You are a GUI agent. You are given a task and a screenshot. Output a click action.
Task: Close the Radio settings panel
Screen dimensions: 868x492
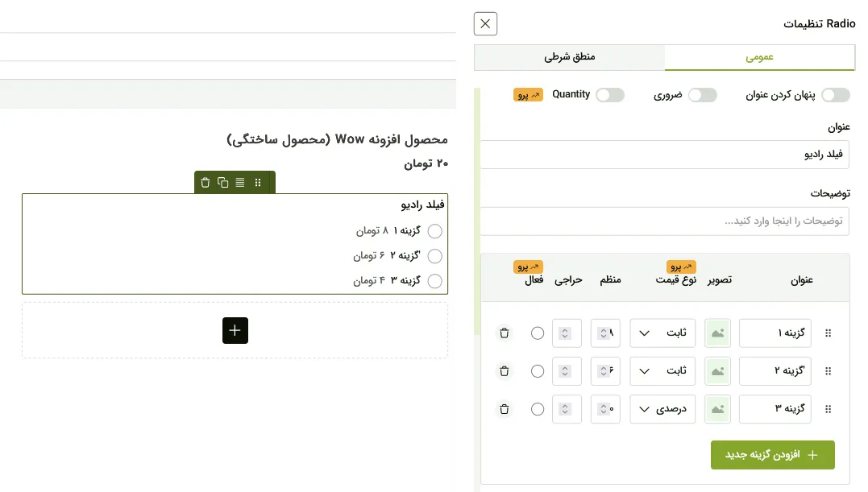[485, 24]
